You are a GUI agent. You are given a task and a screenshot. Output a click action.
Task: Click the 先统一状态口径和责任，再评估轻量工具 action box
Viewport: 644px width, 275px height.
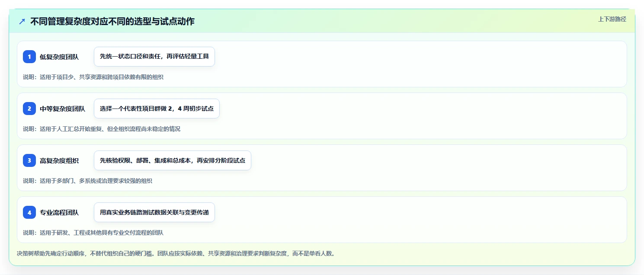coord(154,57)
